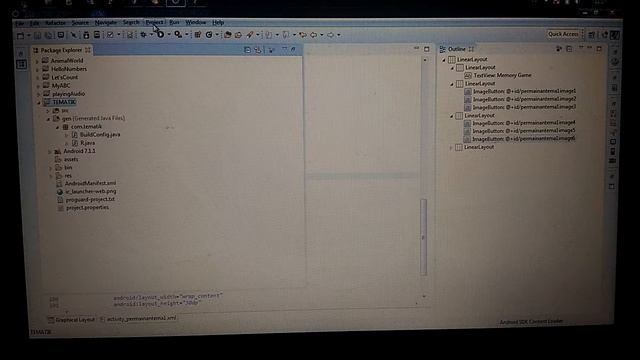Expand the bin folder
Viewport: 640px width, 360px height.
(x=51, y=168)
